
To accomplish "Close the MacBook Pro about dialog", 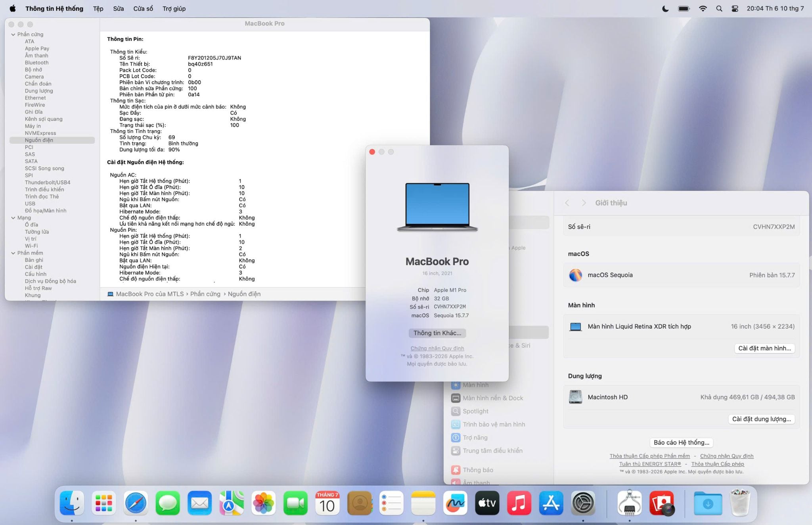I will pos(372,152).
